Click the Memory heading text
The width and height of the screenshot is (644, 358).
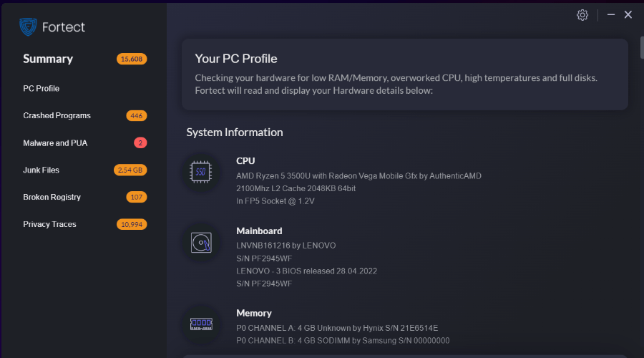click(x=254, y=313)
